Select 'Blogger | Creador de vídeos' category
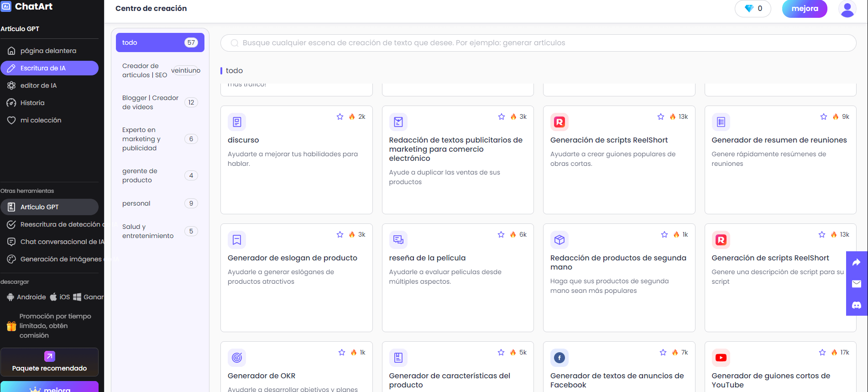This screenshot has width=868, height=392. pos(160,102)
